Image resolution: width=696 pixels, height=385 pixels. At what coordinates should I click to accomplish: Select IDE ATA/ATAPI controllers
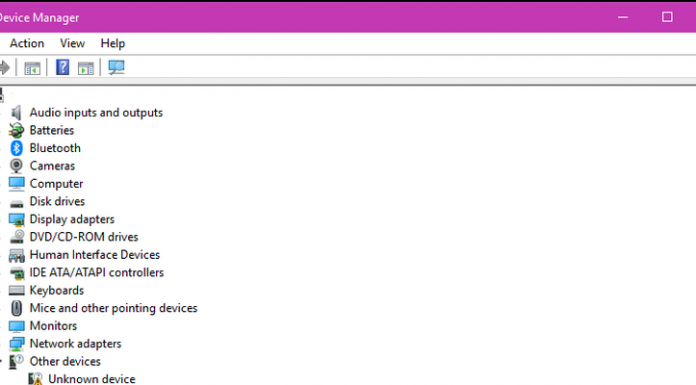[97, 273]
